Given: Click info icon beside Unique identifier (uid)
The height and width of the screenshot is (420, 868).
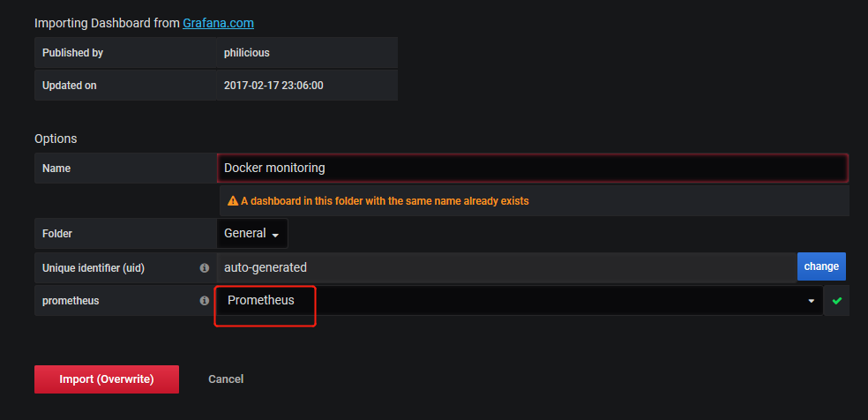Looking at the screenshot, I should tap(204, 267).
